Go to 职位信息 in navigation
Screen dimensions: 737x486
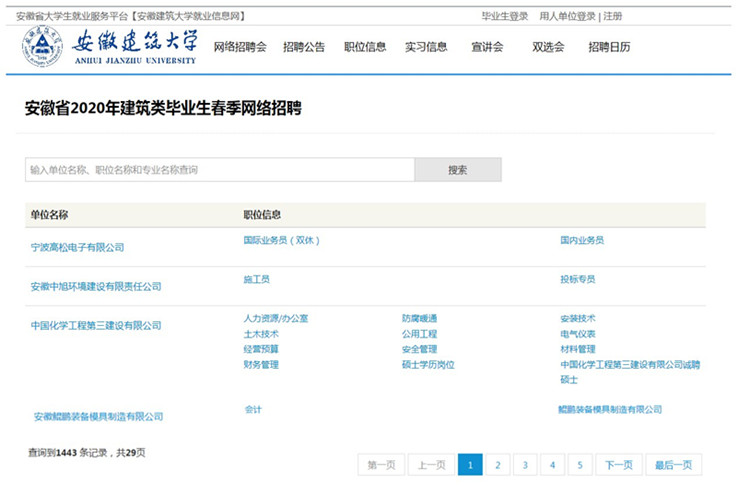coord(365,47)
